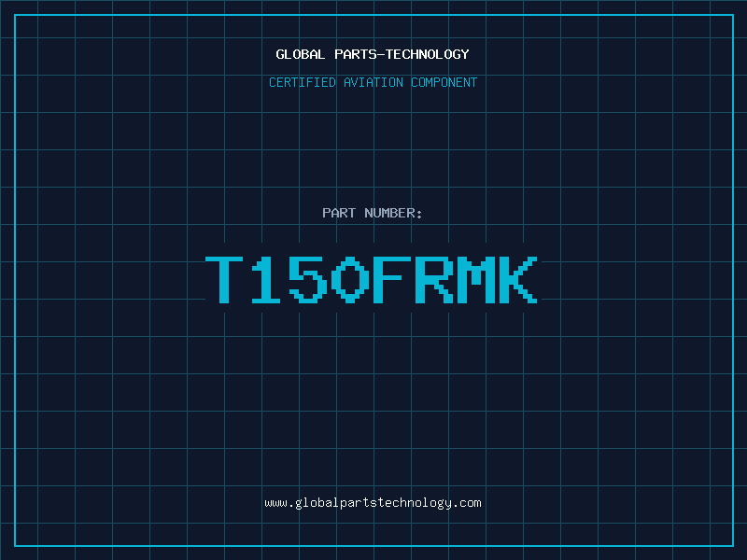Open the www.globalpartstechnology.com link
Screen dimensions: 747x560
tap(373, 503)
